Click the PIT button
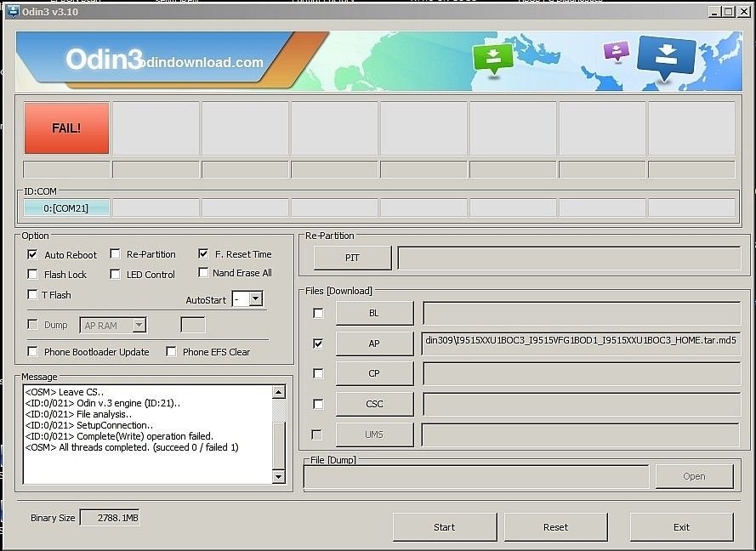Image resolution: width=756 pixels, height=551 pixels. 352,258
